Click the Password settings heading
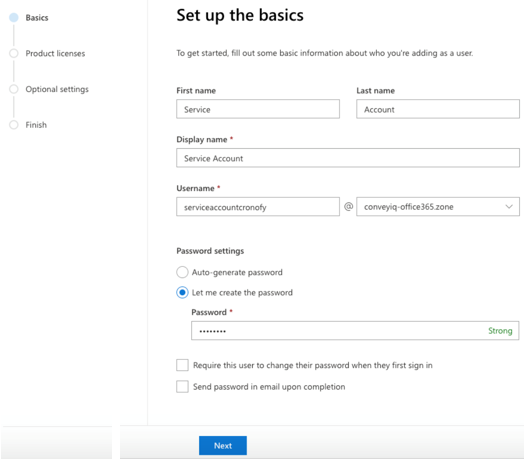Screen dimensions: 529x459 [x=210, y=251]
